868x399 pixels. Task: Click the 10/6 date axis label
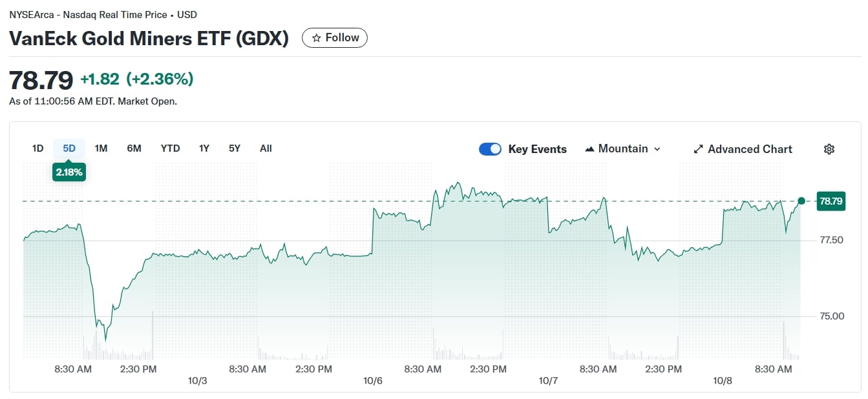tap(373, 381)
